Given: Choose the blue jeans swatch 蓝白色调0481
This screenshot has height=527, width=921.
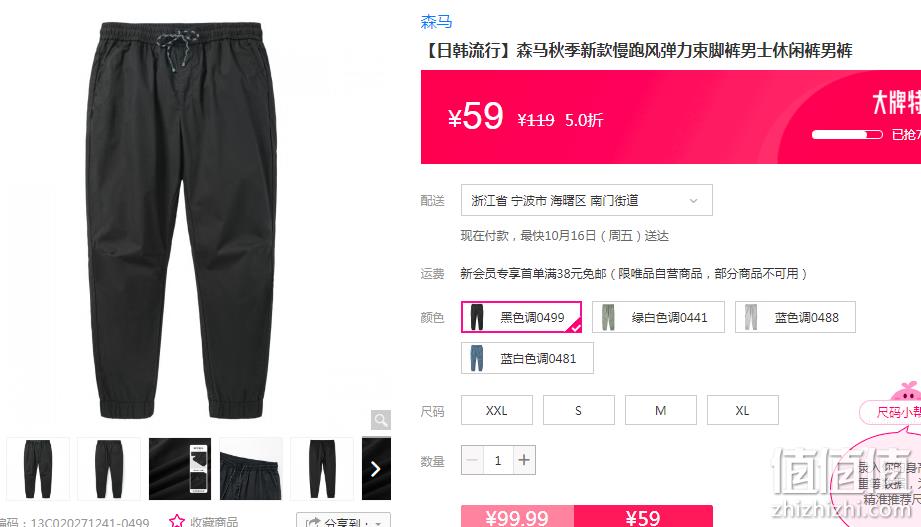Looking at the screenshot, I should 527,358.
